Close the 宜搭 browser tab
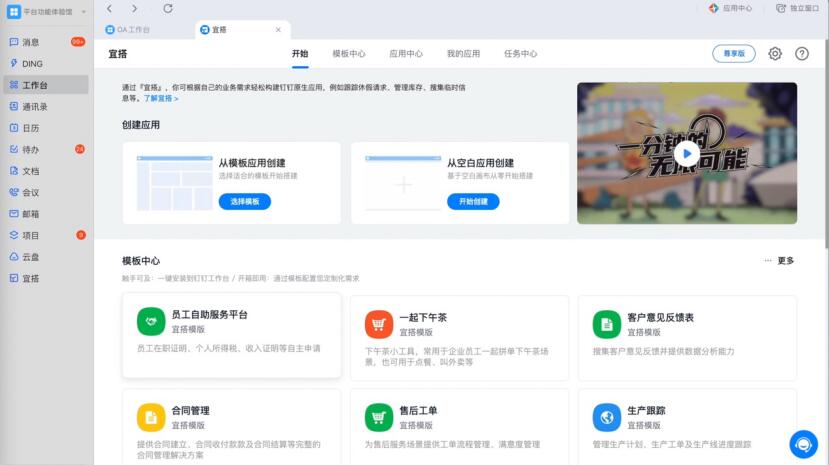This screenshot has height=465, width=829. click(x=278, y=30)
